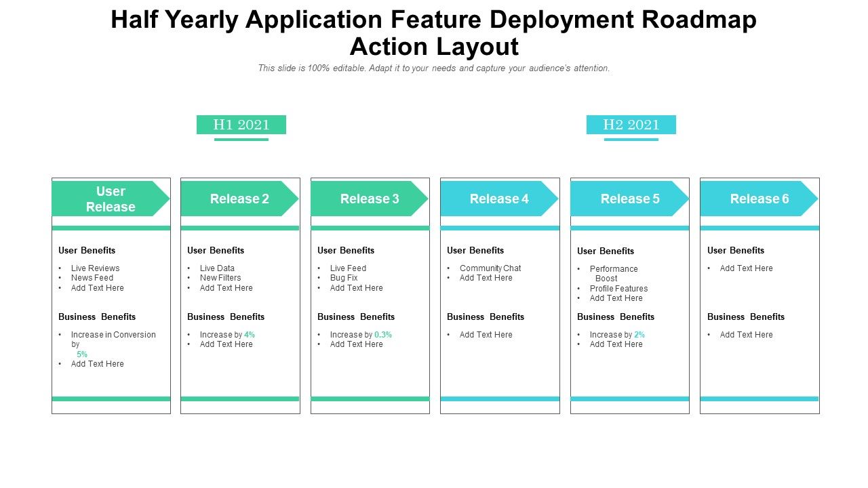Screen dimensions: 868x488
Task: Click 'Increase by 2%' in Release 5
Action: 617,335
